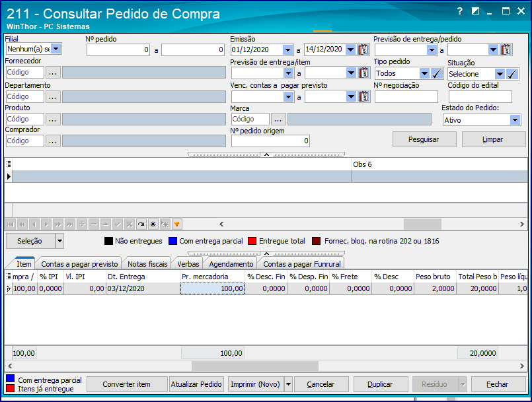Click the post changes checkmark icon
The height and width of the screenshot is (402, 532).
[x=118, y=224]
